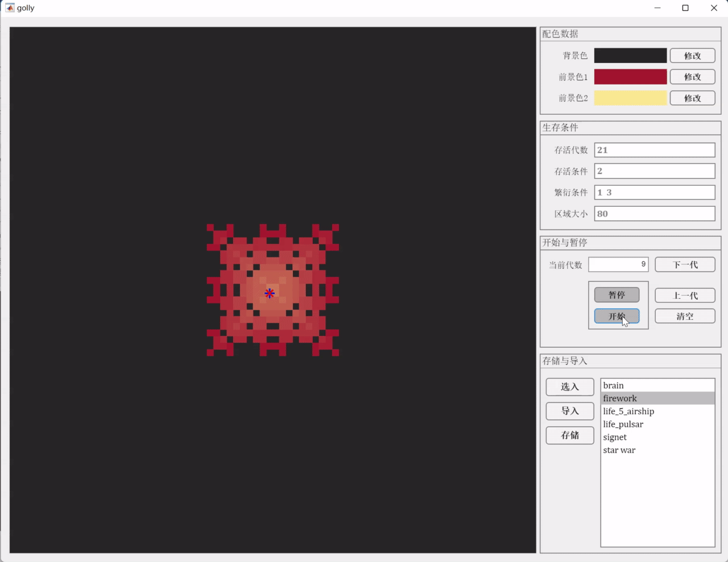Select life_pulsar in the pattern list

[657, 424]
